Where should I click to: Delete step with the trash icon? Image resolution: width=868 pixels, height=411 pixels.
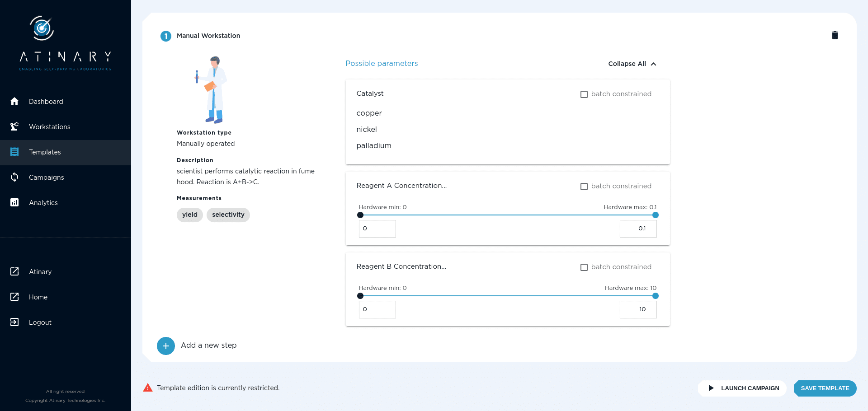point(835,35)
